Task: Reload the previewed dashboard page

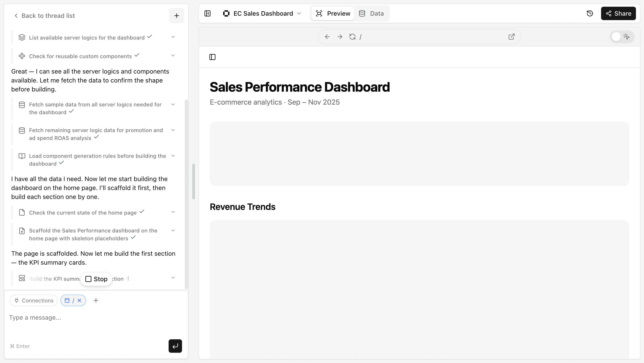Action: point(352,36)
